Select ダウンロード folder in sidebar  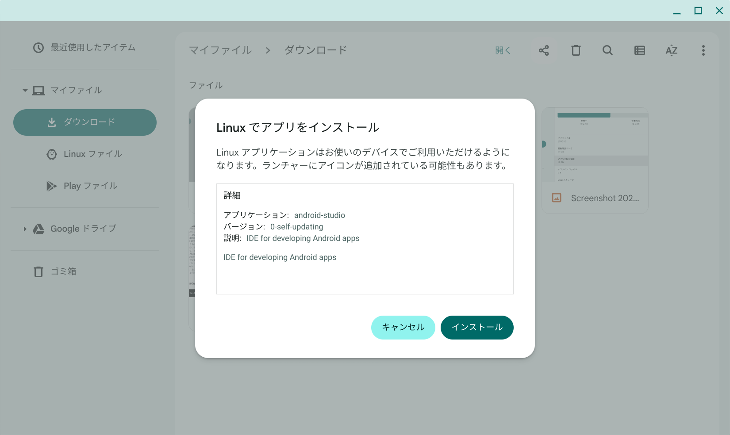(x=85, y=122)
